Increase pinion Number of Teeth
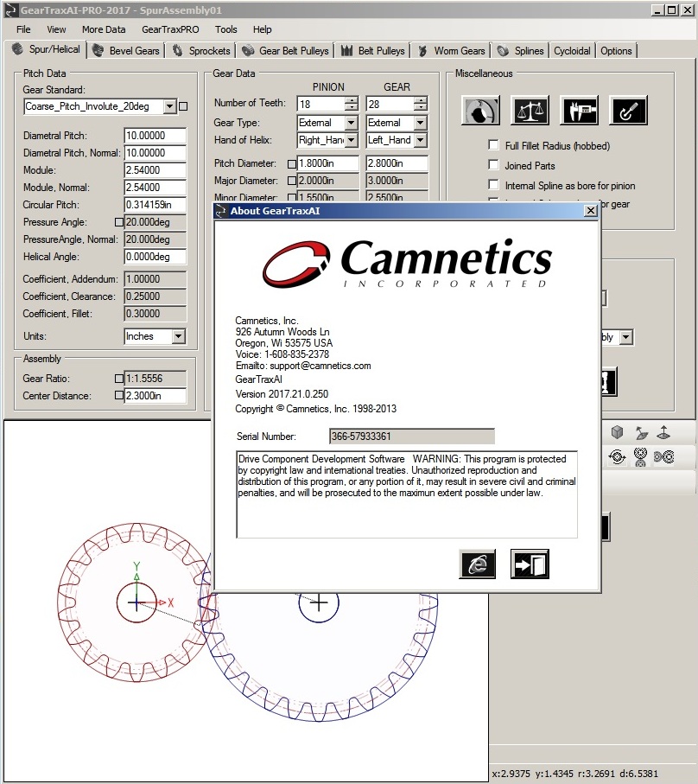The image size is (698, 784). [352, 100]
